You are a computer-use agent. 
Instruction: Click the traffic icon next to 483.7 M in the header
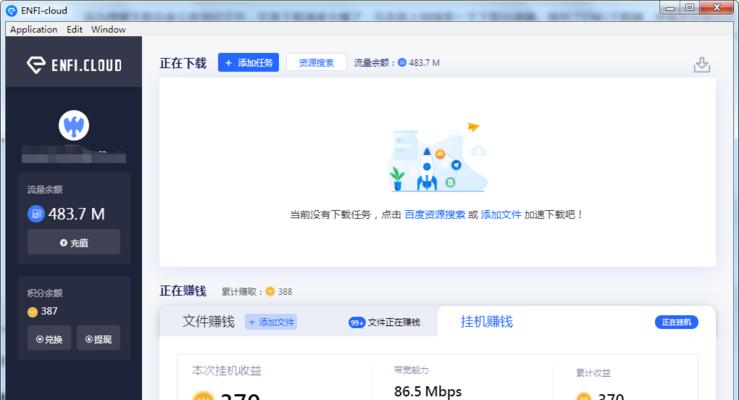point(402,62)
